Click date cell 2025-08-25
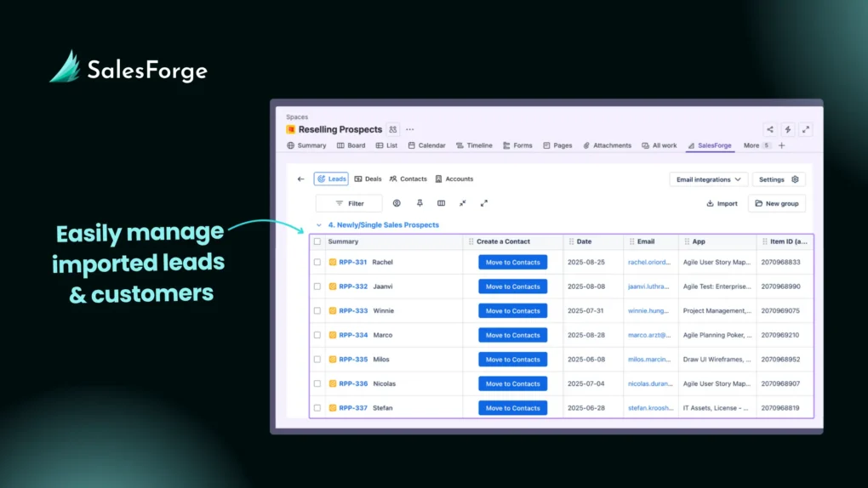Image resolution: width=868 pixels, height=488 pixels. click(586, 262)
